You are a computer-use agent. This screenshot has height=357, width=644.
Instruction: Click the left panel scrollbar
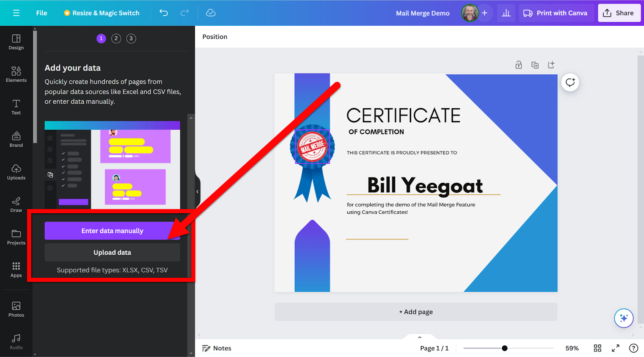click(x=35, y=87)
